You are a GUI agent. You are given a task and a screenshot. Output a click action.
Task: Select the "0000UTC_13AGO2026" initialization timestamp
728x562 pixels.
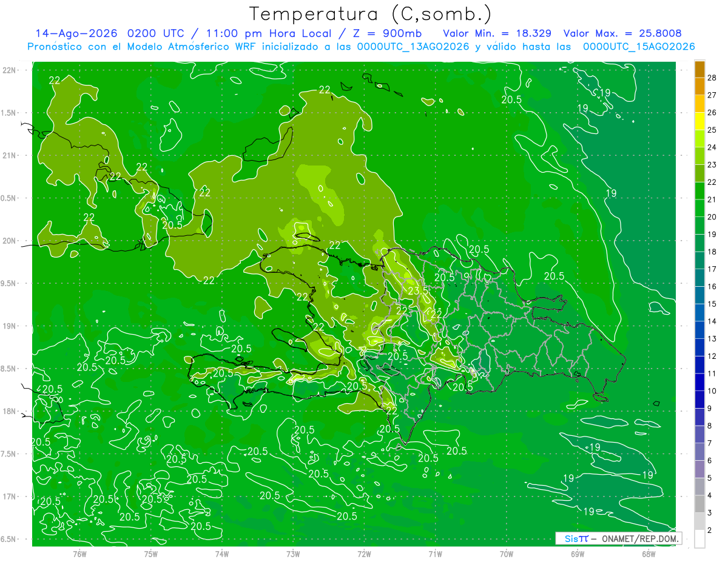pyautogui.click(x=413, y=47)
